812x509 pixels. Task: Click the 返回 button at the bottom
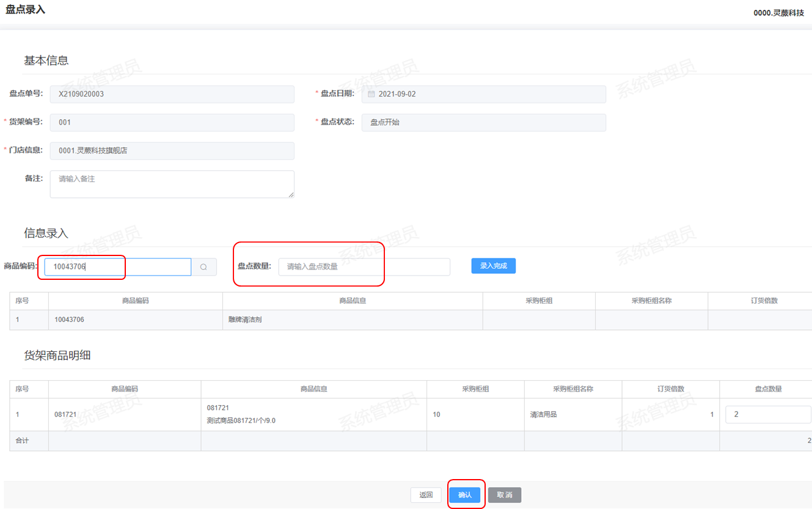click(x=426, y=495)
